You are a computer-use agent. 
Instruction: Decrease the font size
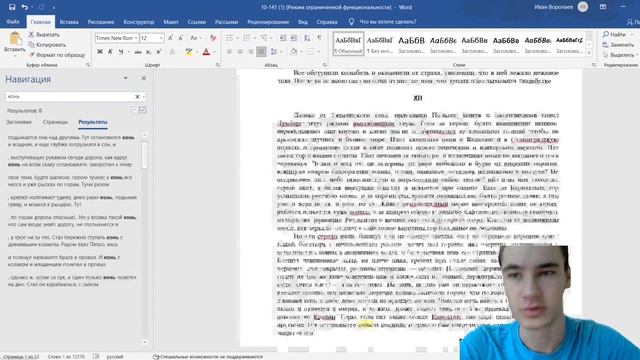pyautogui.click(x=181, y=38)
